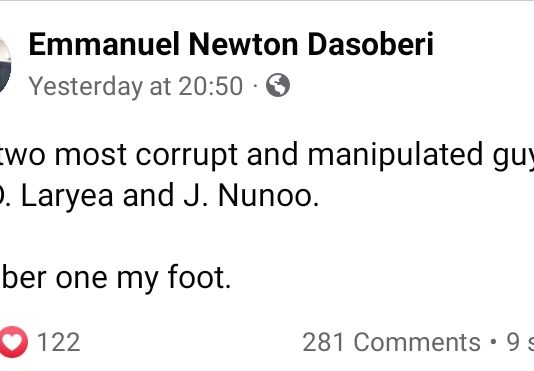Click the 'Laryea and J. Nunoo.' text line
Screen dimensions: 534x371
pos(159,196)
